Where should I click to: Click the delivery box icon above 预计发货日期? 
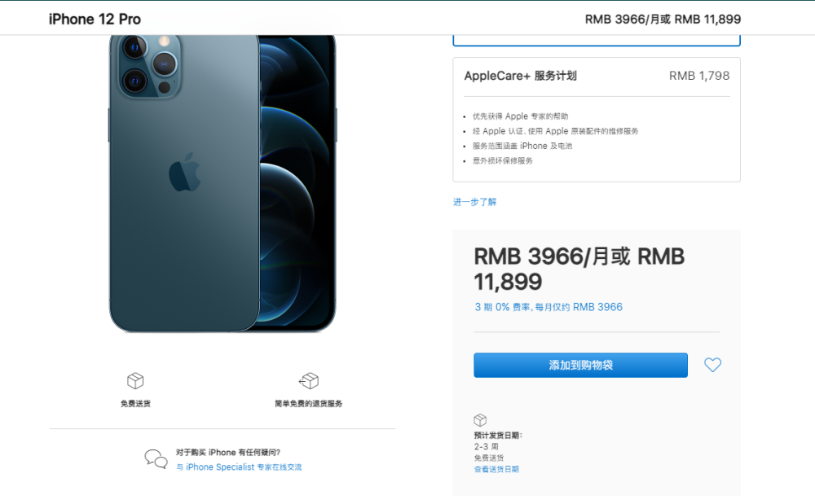480,420
